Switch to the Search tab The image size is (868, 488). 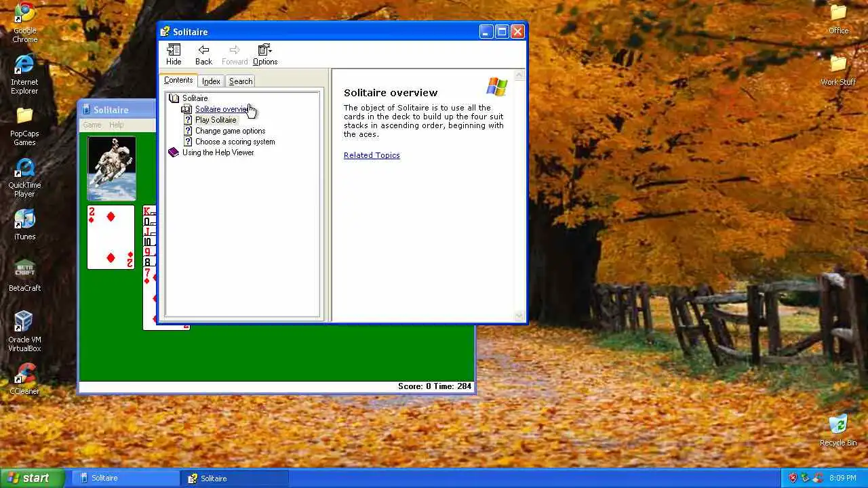coord(241,81)
